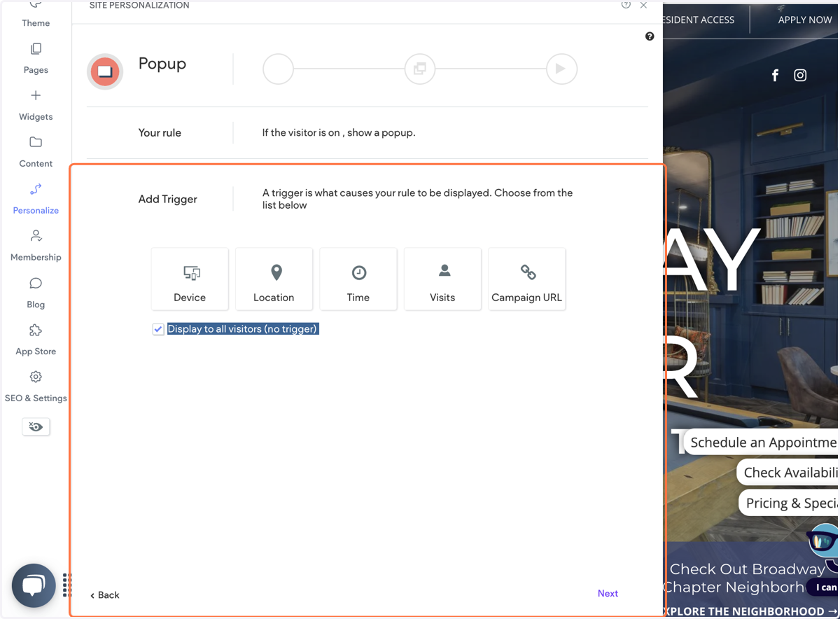Open the Pages panel
The height and width of the screenshot is (619, 840).
[36, 59]
